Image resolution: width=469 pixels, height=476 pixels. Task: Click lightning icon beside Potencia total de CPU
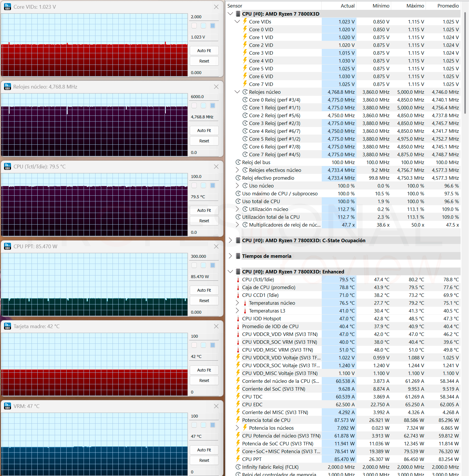(238, 420)
